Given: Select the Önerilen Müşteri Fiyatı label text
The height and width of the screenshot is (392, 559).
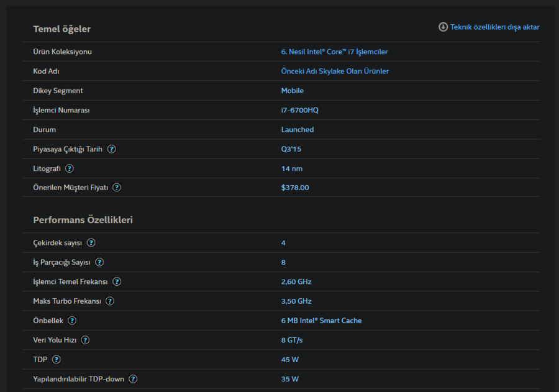Looking at the screenshot, I should pos(70,188).
